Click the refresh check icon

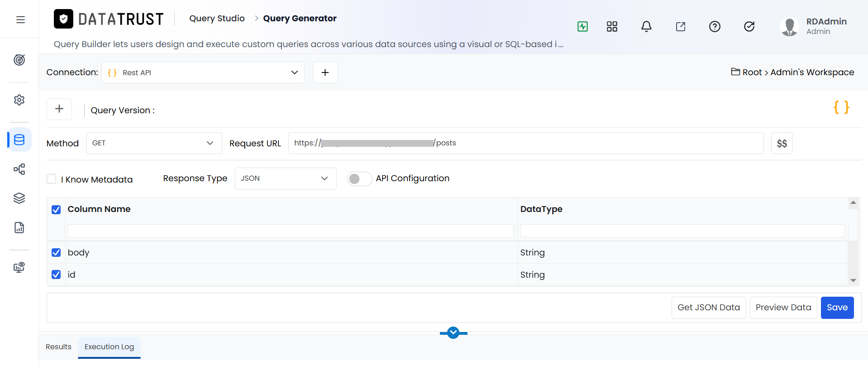[749, 26]
